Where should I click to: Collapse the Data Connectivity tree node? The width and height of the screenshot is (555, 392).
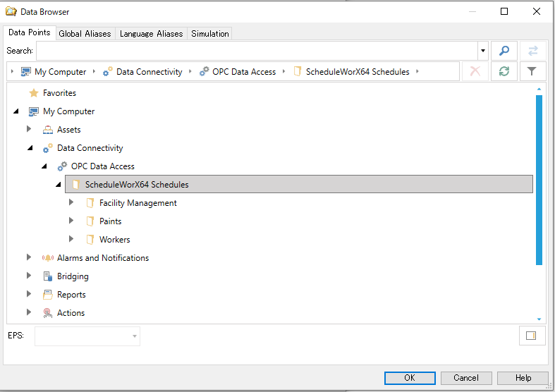[30, 148]
